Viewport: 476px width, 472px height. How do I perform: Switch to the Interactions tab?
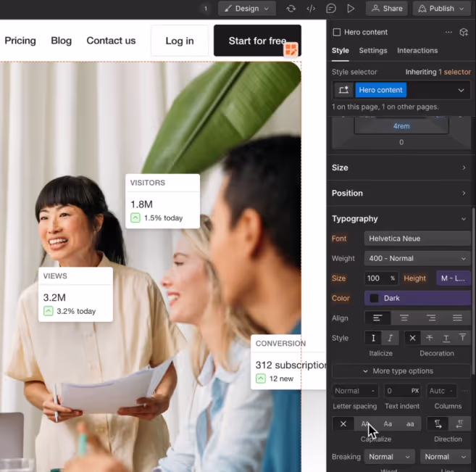[417, 51]
